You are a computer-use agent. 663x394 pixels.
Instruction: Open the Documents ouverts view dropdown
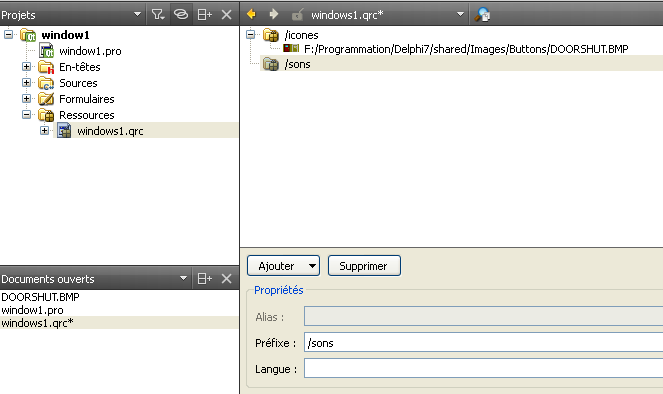pyautogui.click(x=184, y=278)
